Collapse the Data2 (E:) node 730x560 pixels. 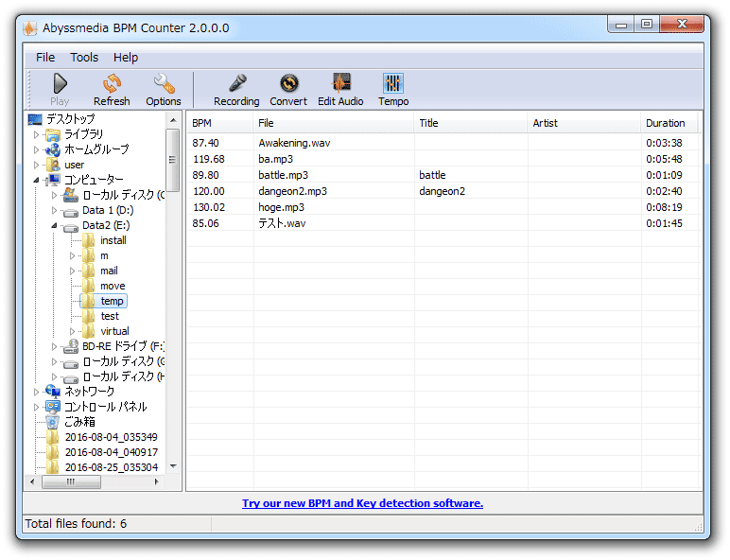pyautogui.click(x=54, y=226)
